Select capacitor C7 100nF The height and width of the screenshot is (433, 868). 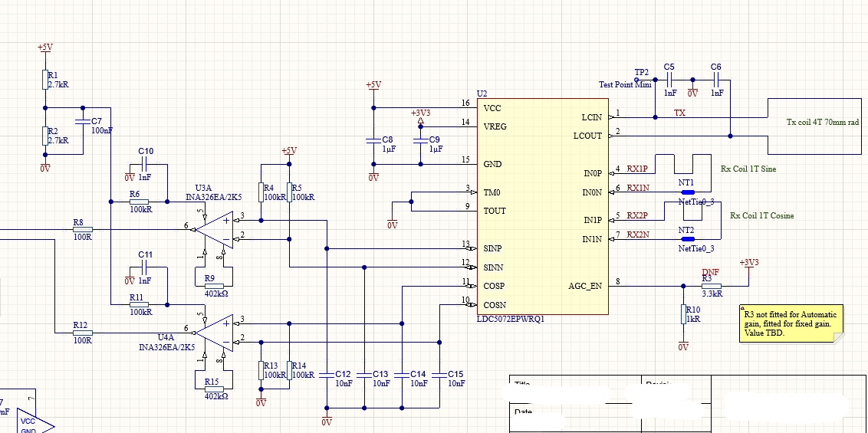coord(83,122)
